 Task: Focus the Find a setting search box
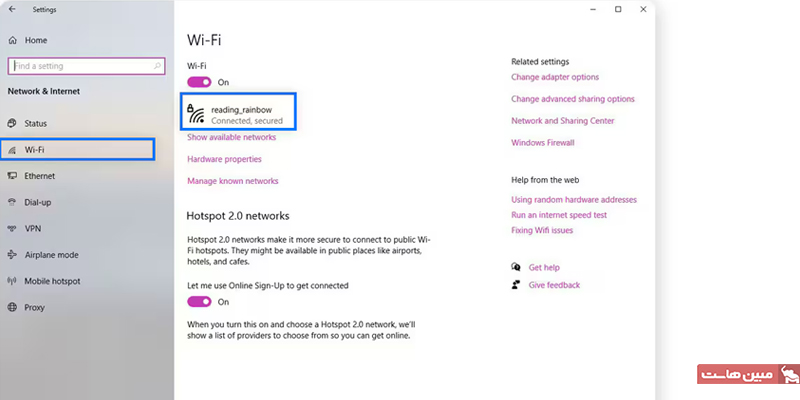(x=80, y=66)
